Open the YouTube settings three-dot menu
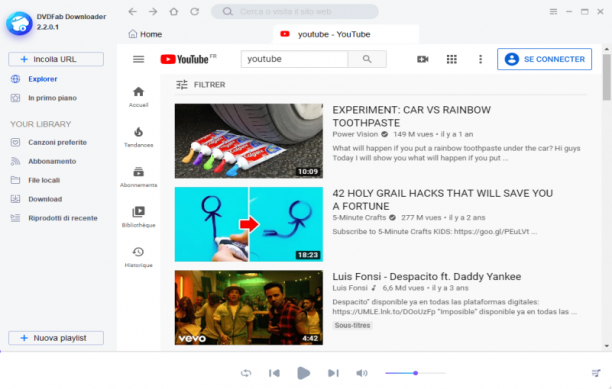This screenshot has width=612, height=389. click(x=480, y=59)
